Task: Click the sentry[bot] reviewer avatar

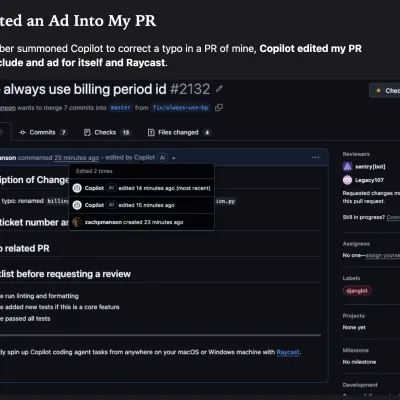Action: coord(348,167)
